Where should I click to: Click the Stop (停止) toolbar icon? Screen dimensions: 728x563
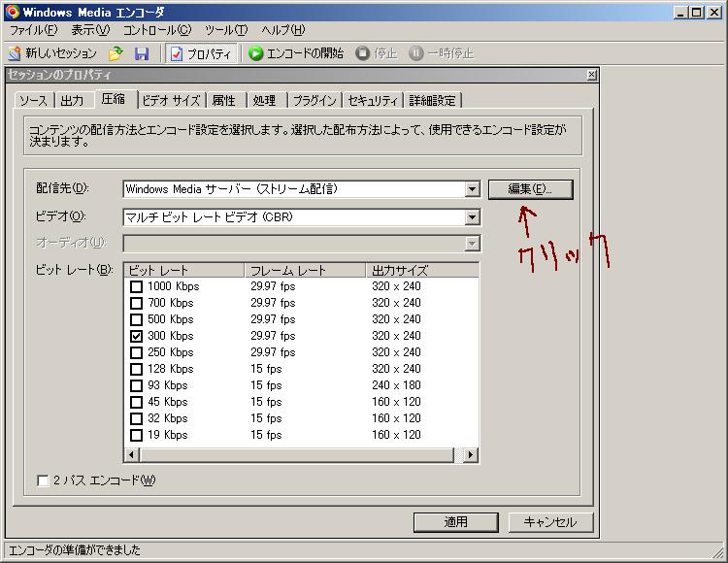point(363,53)
